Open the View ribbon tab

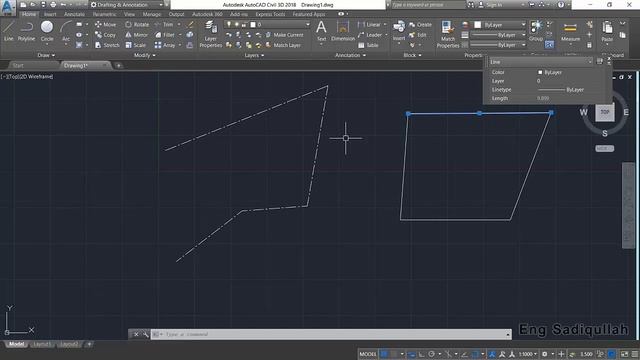coord(129,14)
